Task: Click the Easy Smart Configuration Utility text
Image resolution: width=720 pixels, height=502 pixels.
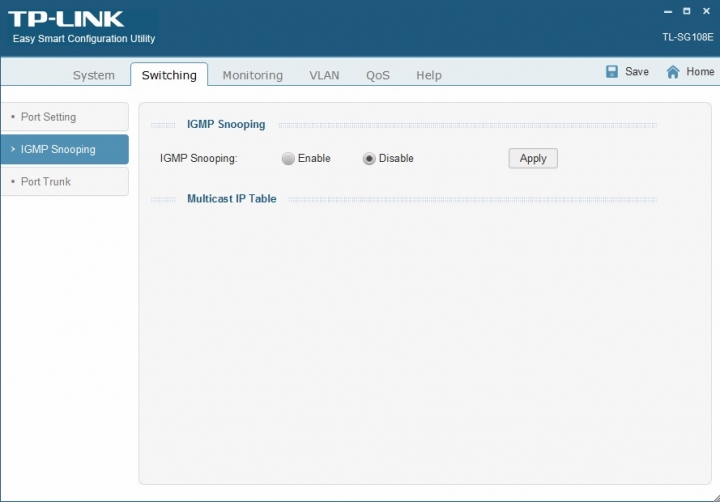Action: tap(84, 39)
